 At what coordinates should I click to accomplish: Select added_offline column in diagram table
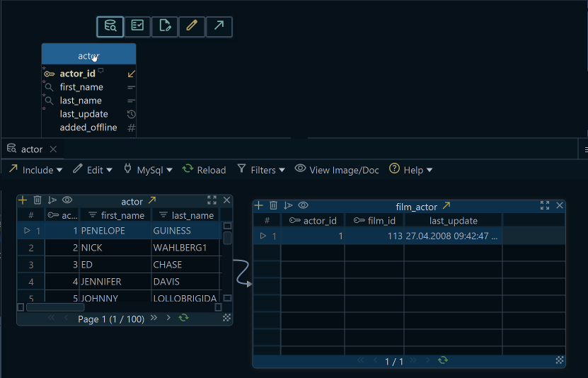(x=88, y=127)
